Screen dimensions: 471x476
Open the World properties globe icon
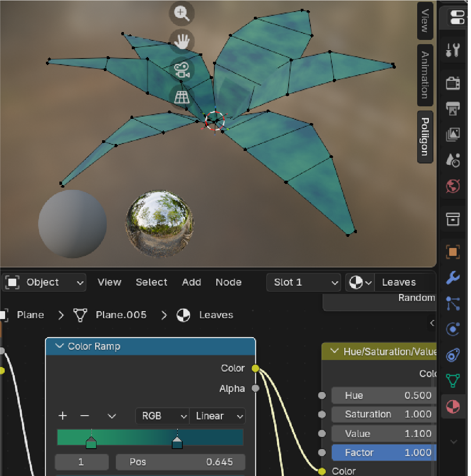pos(452,186)
